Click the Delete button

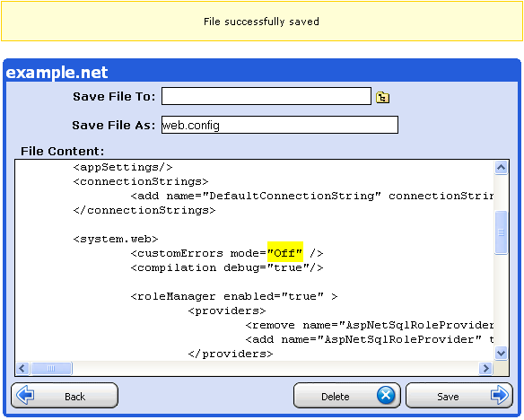[x=347, y=396]
